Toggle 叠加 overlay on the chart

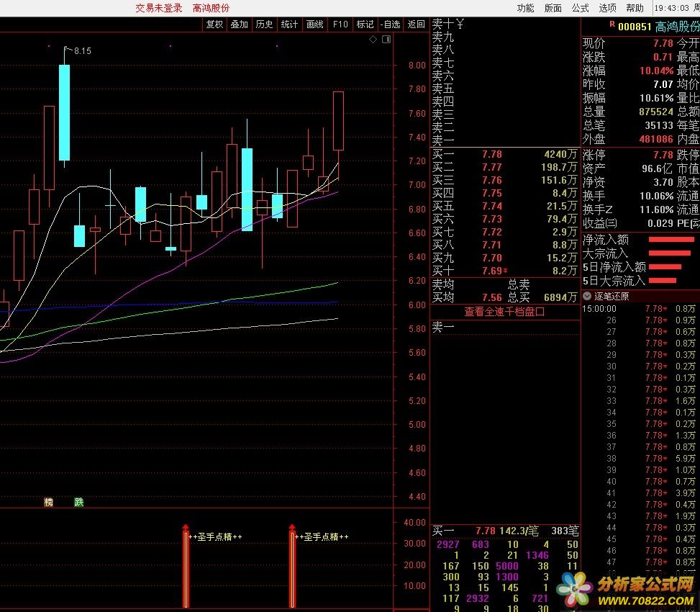239,24
